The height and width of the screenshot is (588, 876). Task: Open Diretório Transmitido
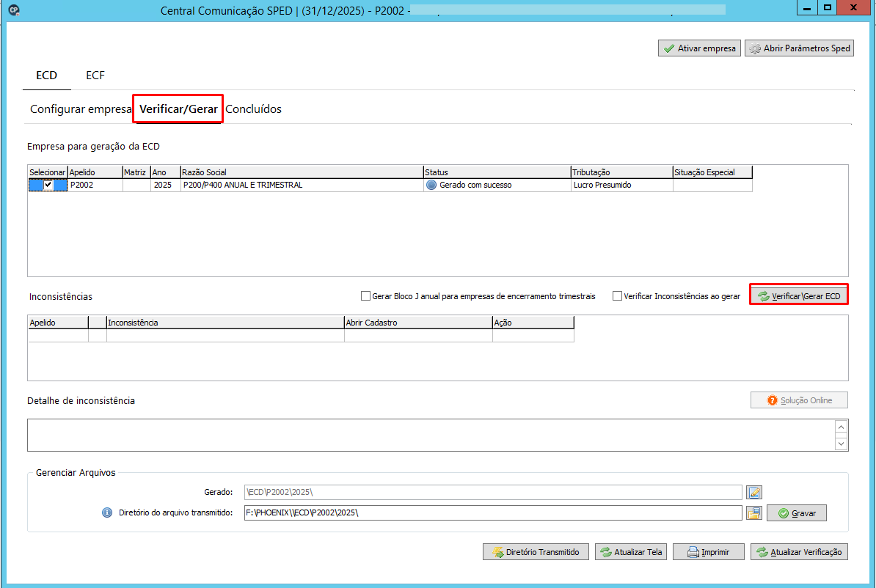(x=536, y=551)
